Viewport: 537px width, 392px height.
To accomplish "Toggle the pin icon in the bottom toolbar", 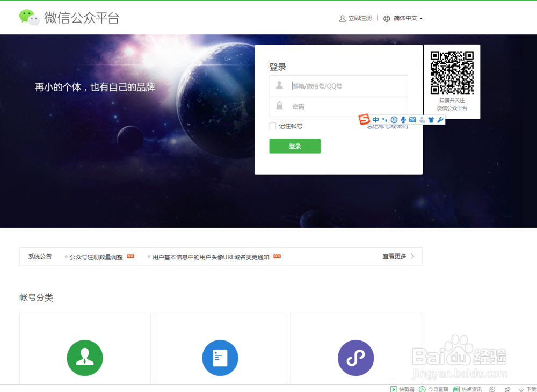I will tap(507, 389).
